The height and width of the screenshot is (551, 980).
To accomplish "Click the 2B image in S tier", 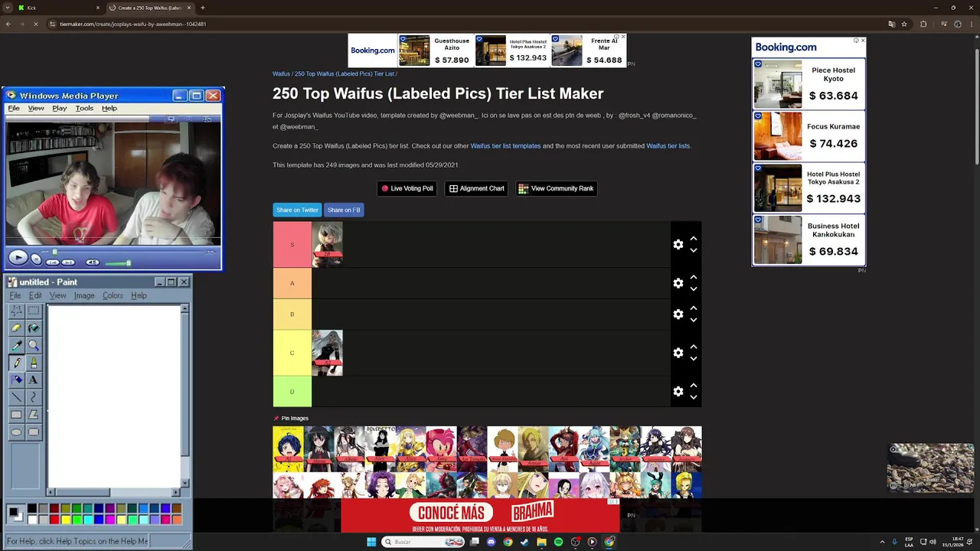I will pyautogui.click(x=327, y=244).
